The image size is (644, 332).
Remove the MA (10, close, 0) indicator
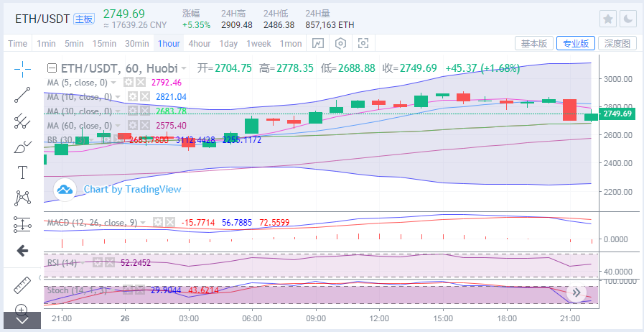[144, 96]
